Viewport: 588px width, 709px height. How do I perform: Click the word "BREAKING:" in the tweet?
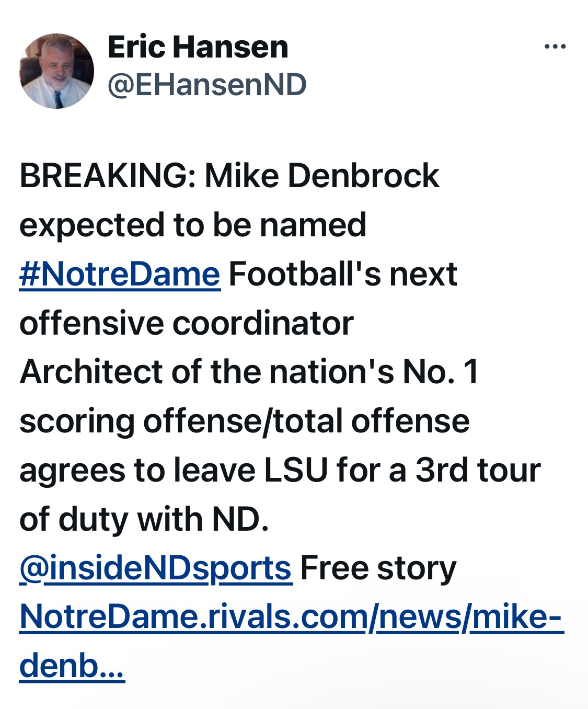(107, 176)
